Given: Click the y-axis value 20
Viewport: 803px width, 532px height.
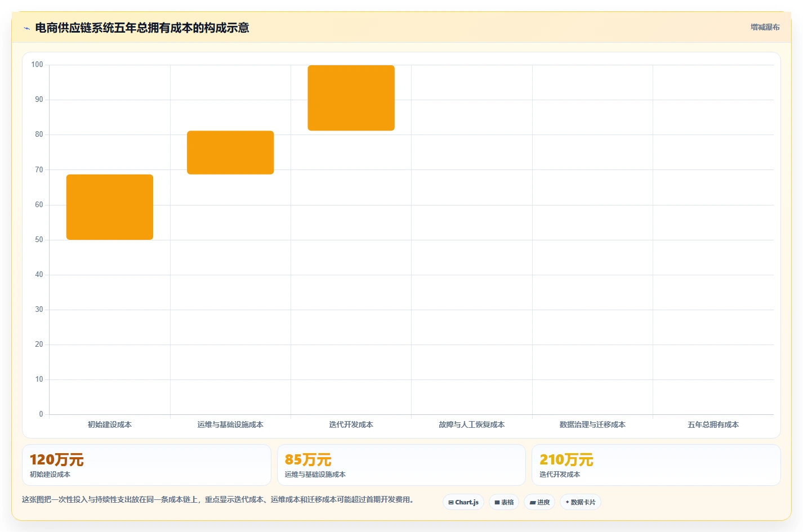Looking at the screenshot, I should [x=39, y=345].
